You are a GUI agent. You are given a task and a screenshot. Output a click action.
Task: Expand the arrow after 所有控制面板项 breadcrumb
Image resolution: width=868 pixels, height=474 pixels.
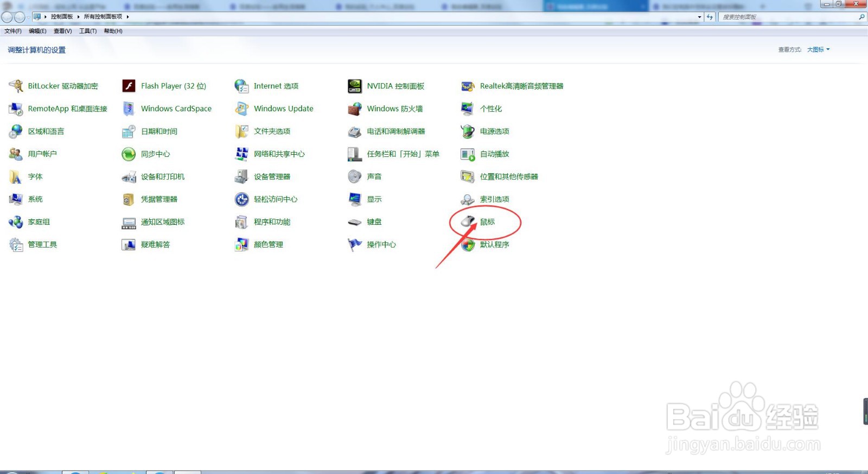tap(127, 17)
